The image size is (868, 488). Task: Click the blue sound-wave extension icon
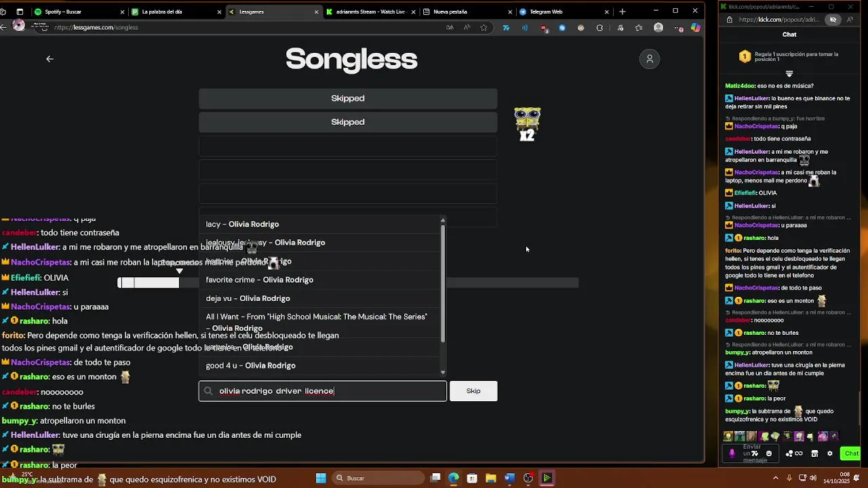click(525, 28)
